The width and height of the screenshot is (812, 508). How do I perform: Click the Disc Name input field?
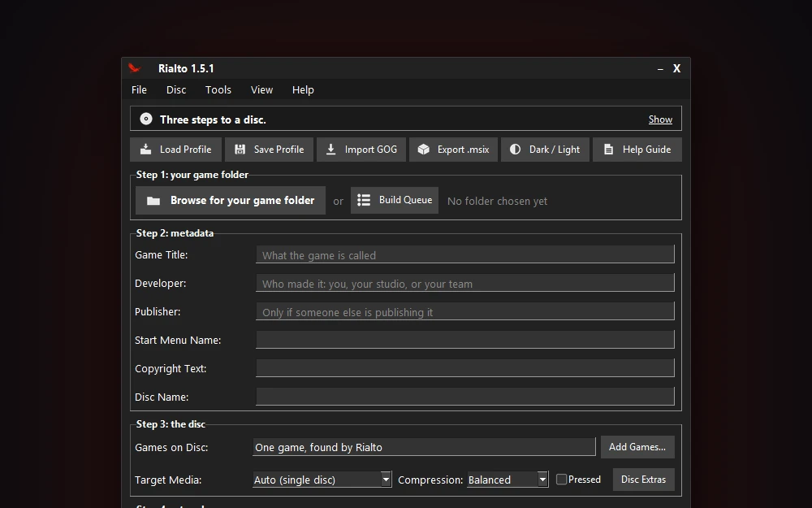pos(465,397)
